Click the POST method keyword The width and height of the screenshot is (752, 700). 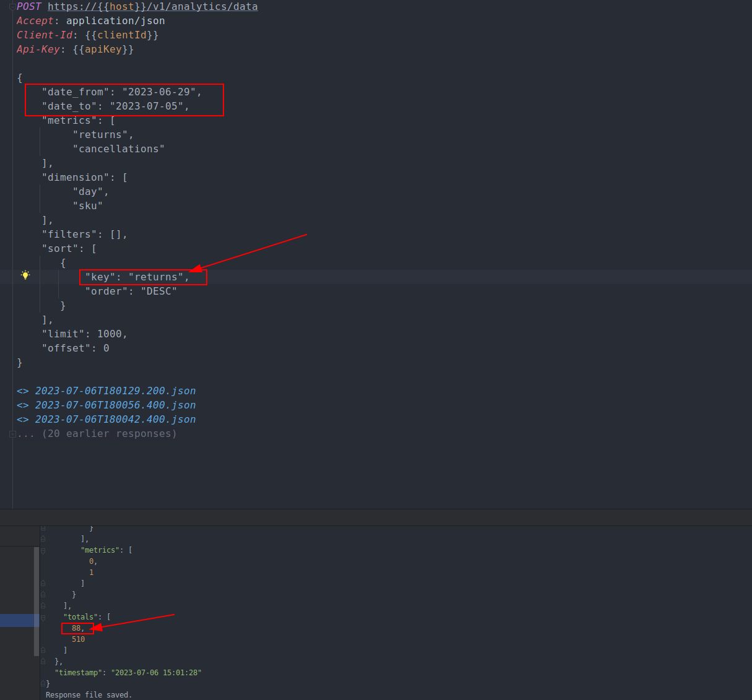(x=29, y=7)
